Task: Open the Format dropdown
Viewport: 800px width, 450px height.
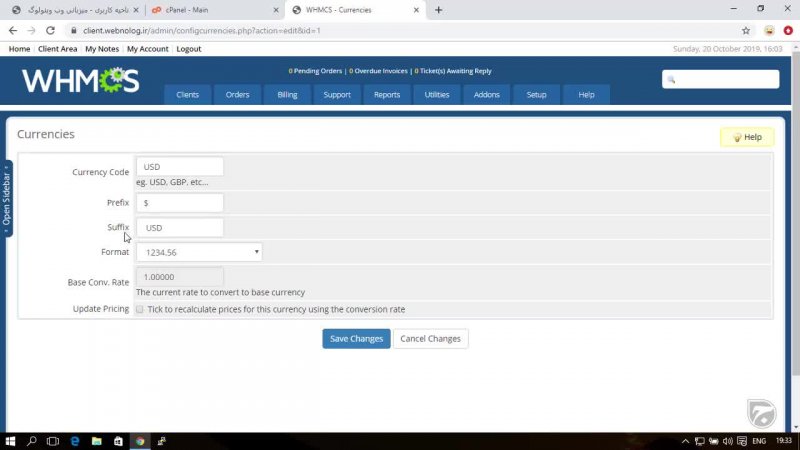Action: click(199, 252)
